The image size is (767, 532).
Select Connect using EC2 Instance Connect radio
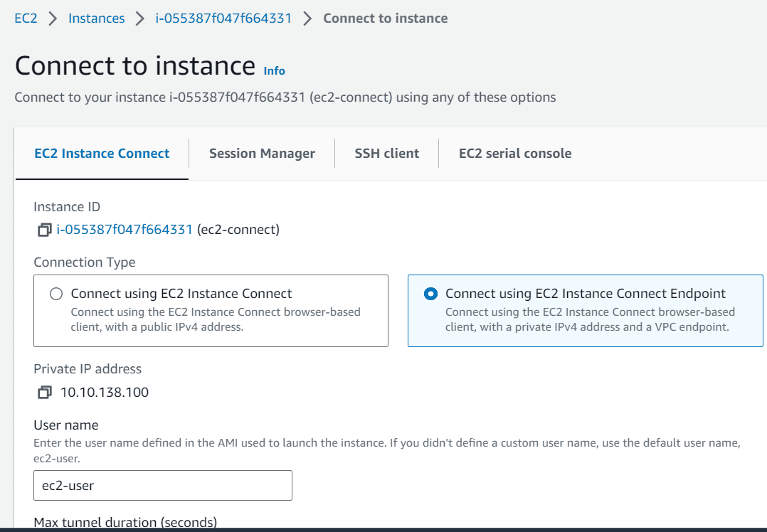(x=56, y=293)
